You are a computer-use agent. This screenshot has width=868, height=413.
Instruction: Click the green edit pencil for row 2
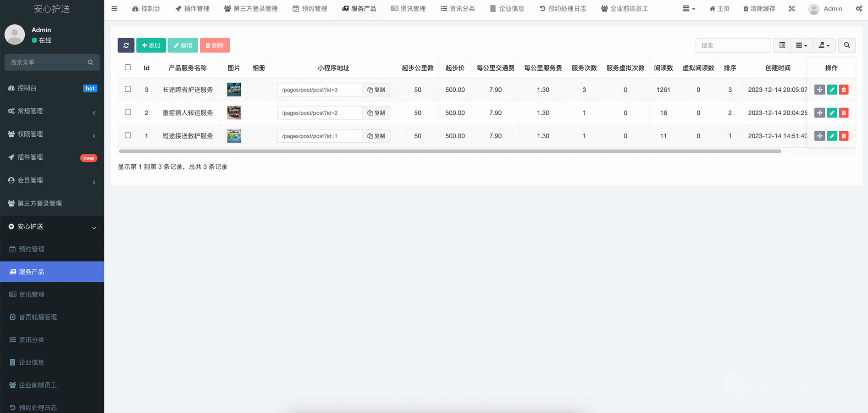tap(832, 113)
